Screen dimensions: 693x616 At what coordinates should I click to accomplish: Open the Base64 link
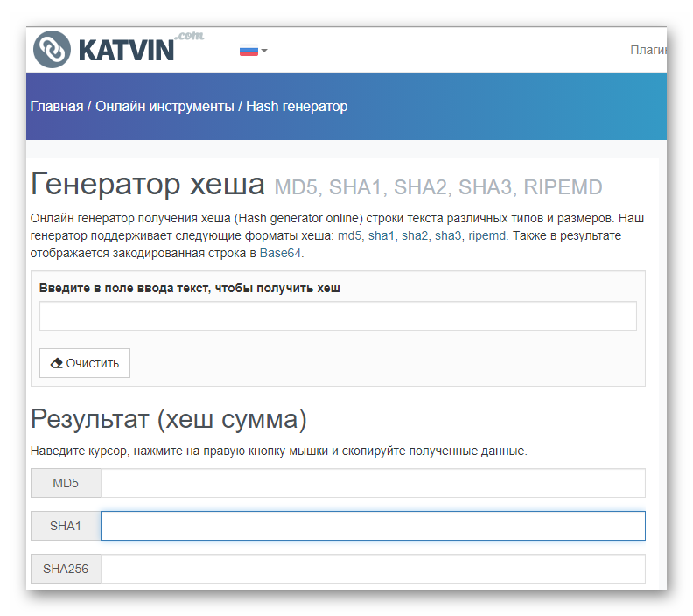click(280, 253)
